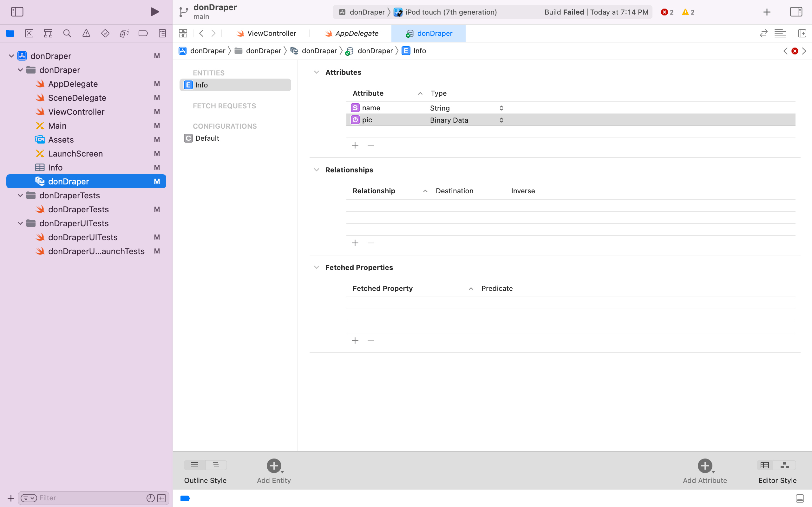Open the Source Control navigator icon
This screenshot has width=812, height=507.
point(29,33)
